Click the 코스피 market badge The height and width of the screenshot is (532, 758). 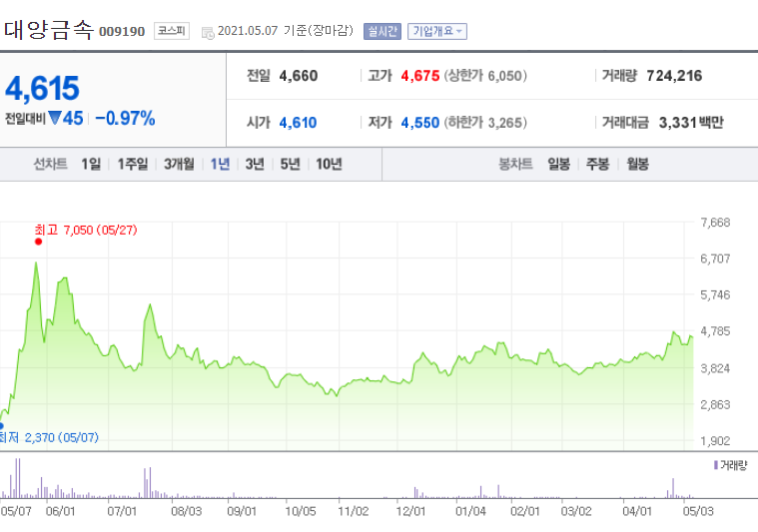[x=172, y=31]
